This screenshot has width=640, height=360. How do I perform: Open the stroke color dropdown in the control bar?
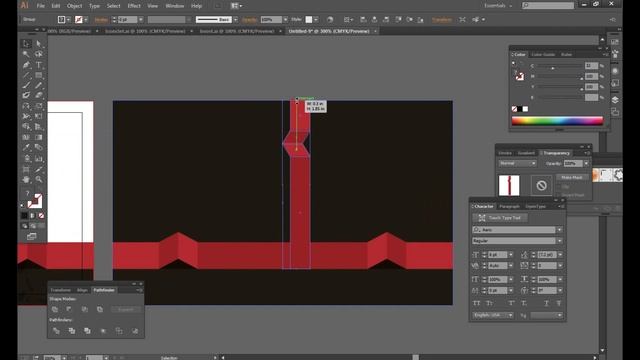click(86, 20)
